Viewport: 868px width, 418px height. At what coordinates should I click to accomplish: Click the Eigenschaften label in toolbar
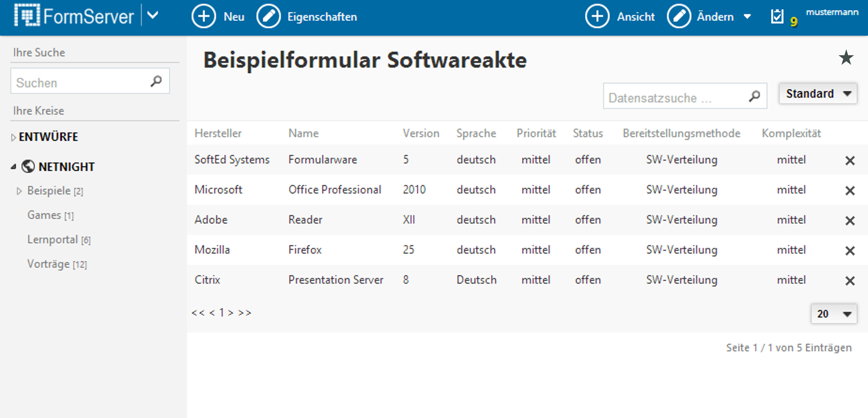tap(322, 17)
